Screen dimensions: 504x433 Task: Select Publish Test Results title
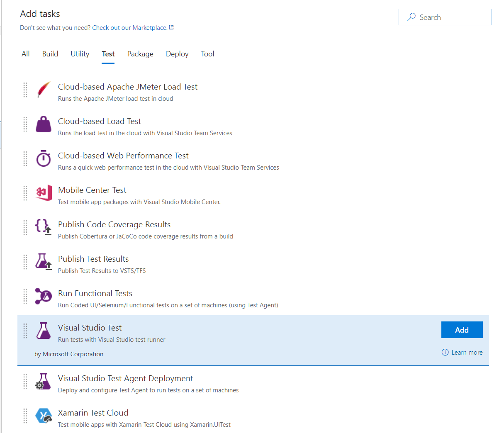tap(93, 259)
